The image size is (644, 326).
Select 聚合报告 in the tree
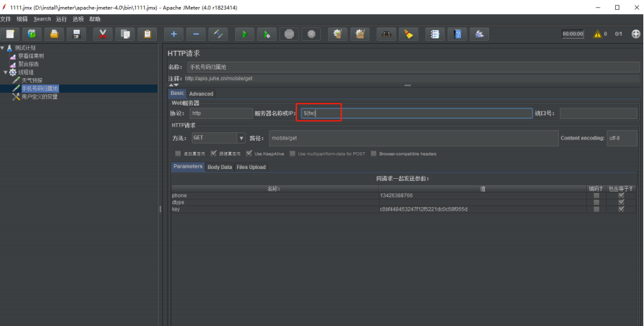pos(28,64)
